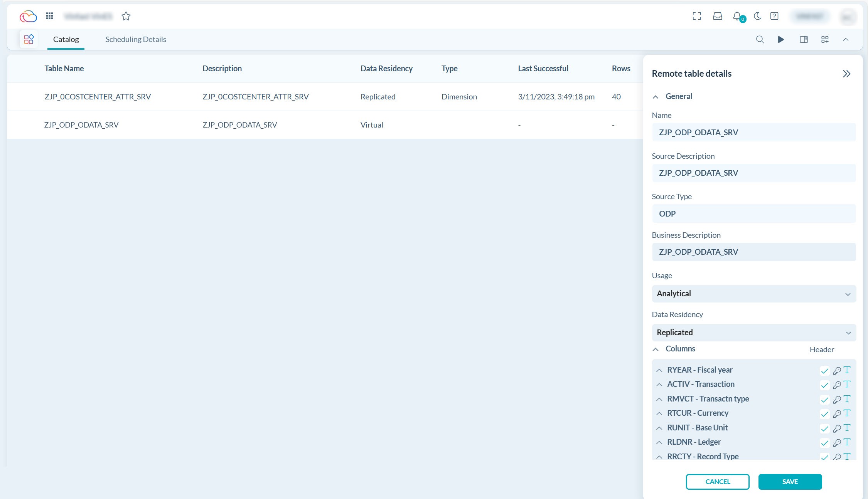The height and width of the screenshot is (499, 868).
Task: Uncheck the RUNIT - Base Unit checkbox
Action: pyautogui.click(x=825, y=428)
